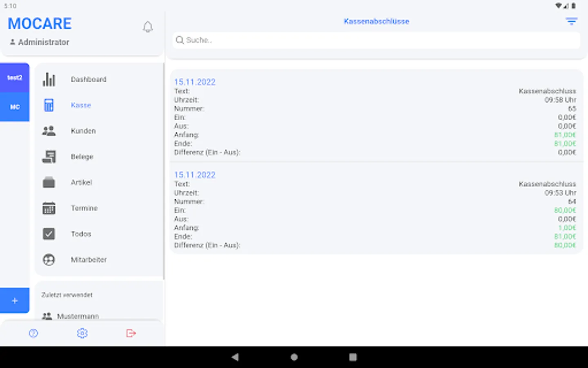
Task: Focus the Suche search field
Action: 376,40
